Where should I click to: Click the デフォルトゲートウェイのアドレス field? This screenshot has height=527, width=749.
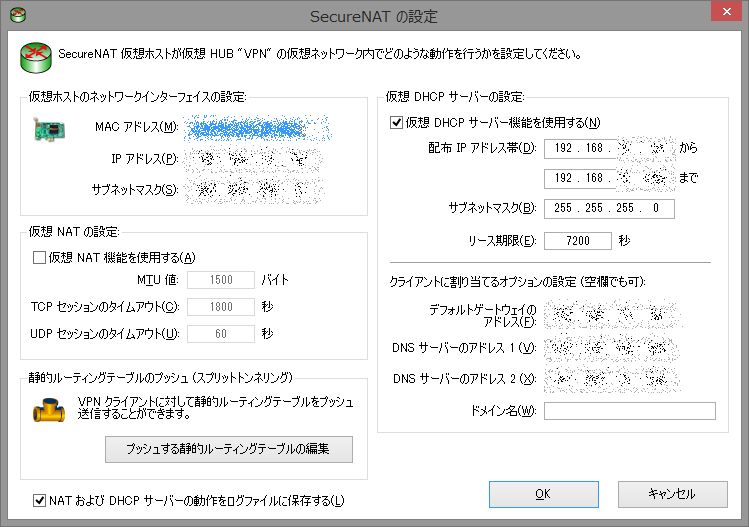point(611,314)
